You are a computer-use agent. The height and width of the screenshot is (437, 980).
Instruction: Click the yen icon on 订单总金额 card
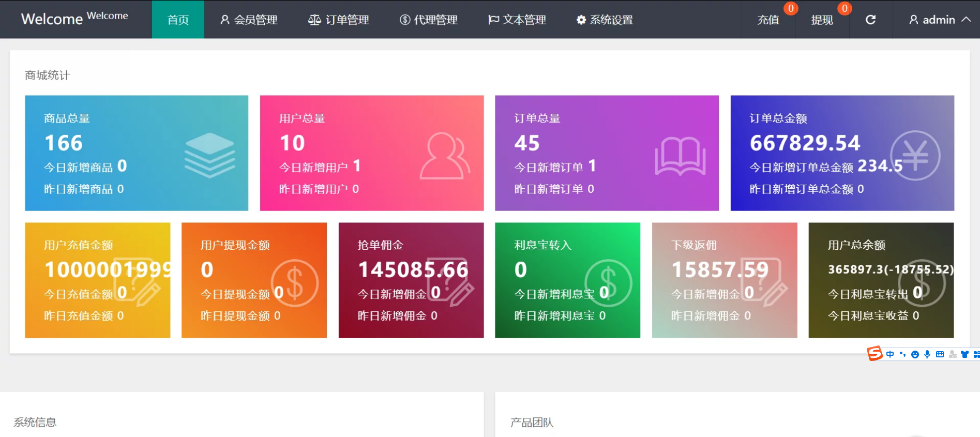(915, 155)
